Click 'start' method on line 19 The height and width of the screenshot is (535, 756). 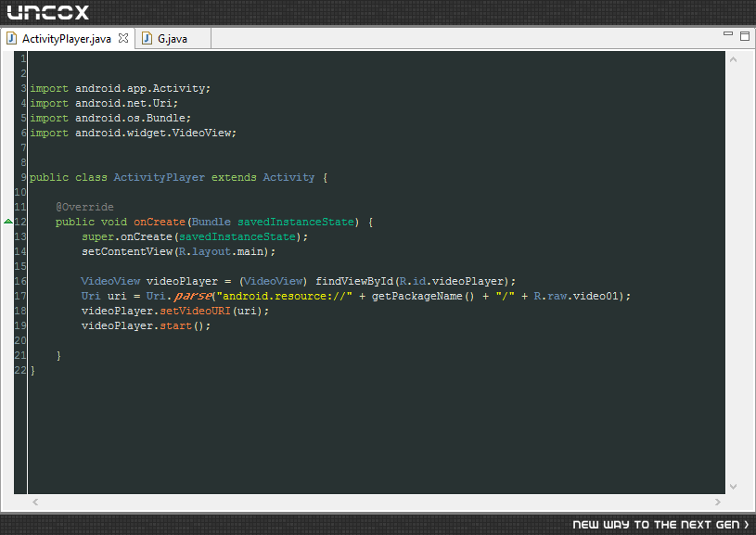click(x=175, y=325)
